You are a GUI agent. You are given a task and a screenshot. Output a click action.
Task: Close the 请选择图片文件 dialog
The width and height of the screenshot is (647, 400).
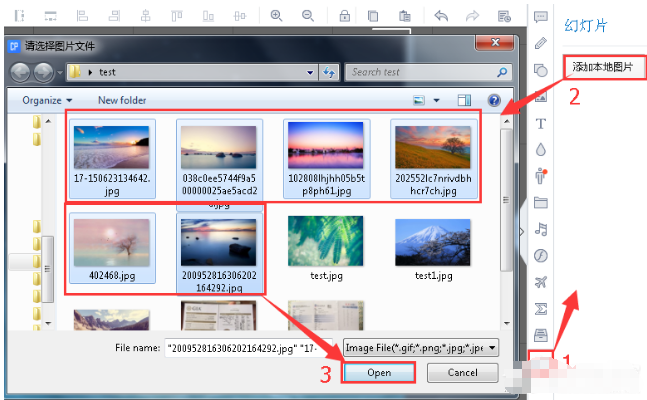pos(495,42)
